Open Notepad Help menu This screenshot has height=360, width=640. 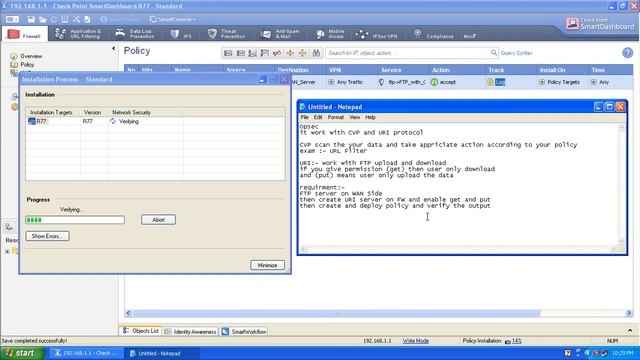pyautogui.click(x=370, y=117)
